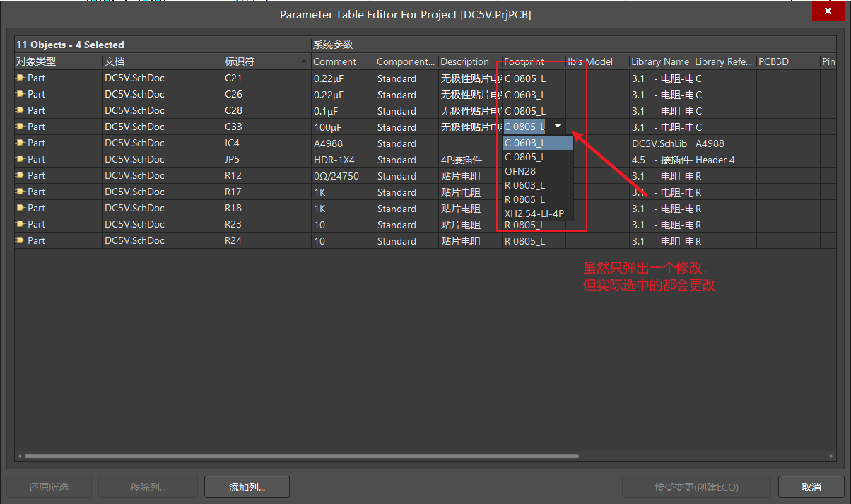Click the DC5V.SchDoc cell in row R23
Screen dimensions: 851x504
click(163, 224)
